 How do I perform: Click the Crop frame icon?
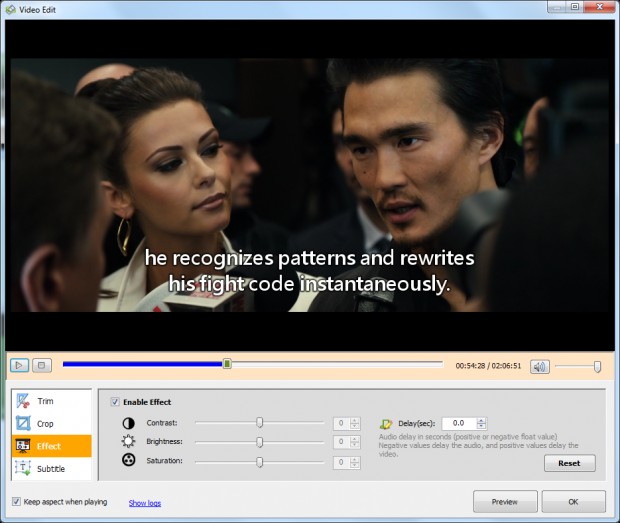pyautogui.click(x=23, y=423)
